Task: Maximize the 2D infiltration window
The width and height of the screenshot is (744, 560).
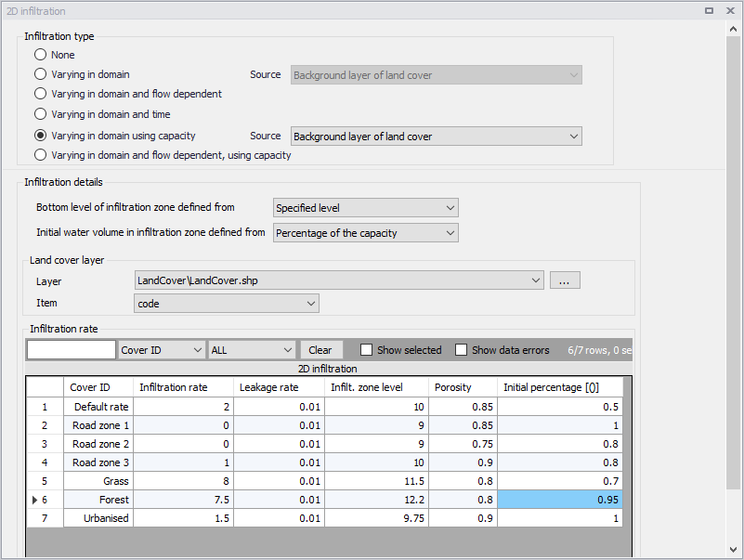Action: [x=709, y=10]
